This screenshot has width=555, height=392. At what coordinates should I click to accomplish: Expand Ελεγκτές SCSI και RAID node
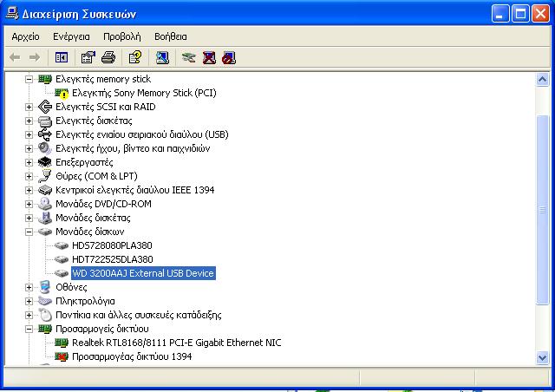29,107
